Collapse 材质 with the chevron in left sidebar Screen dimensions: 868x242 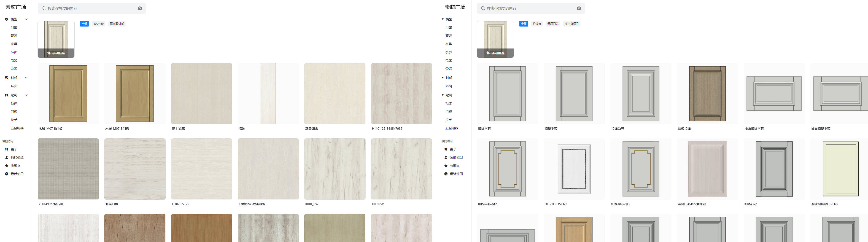click(26, 78)
